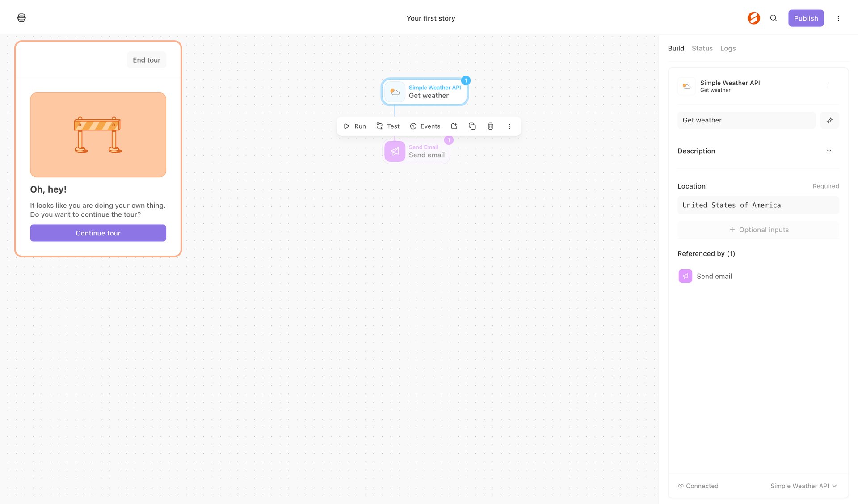858x504 pixels.
Task: Click the United States of America location field
Action: point(758,205)
